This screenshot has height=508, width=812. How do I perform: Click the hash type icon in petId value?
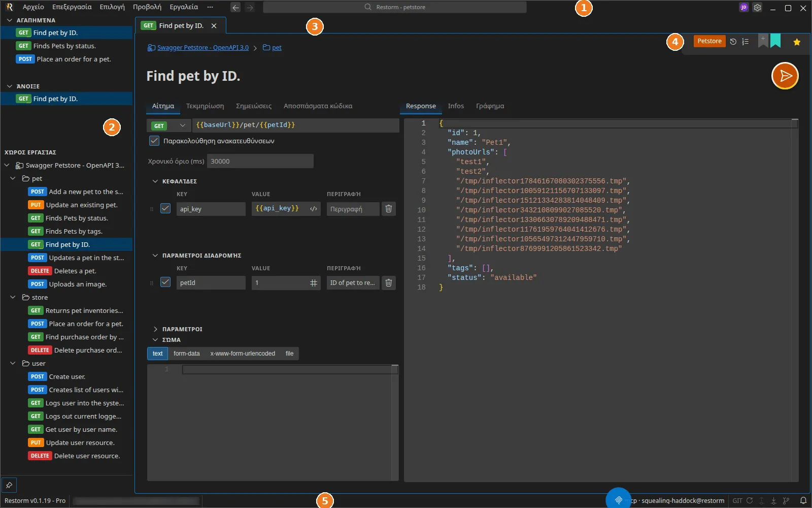tap(314, 283)
